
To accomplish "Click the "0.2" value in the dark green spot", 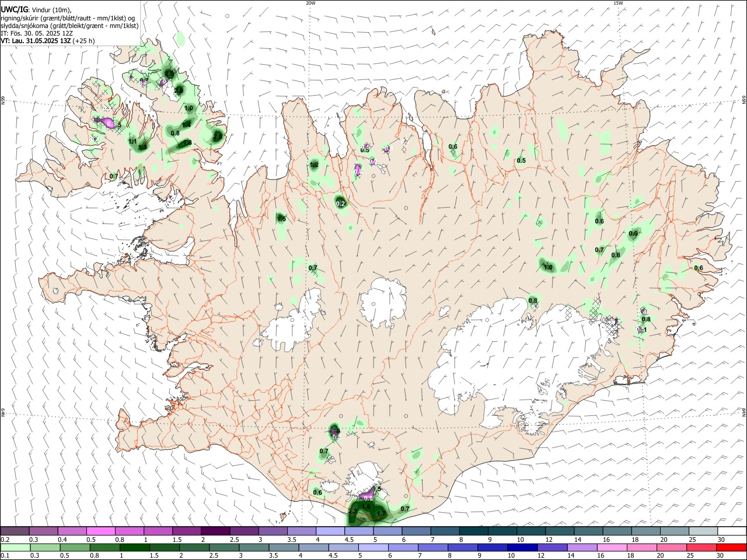I will point(341,204).
